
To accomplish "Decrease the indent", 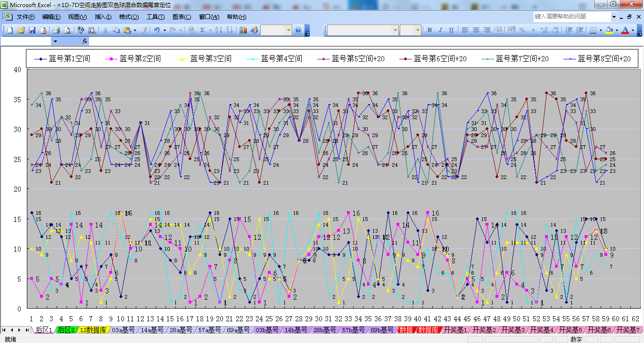I will (568, 30).
